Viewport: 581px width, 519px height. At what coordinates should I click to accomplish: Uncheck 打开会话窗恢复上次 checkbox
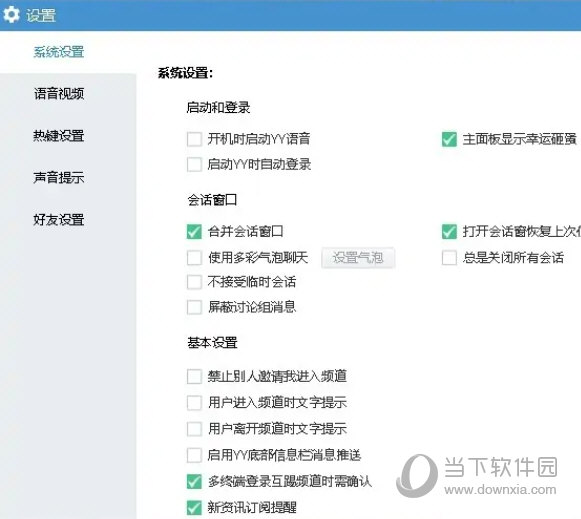coord(449,232)
